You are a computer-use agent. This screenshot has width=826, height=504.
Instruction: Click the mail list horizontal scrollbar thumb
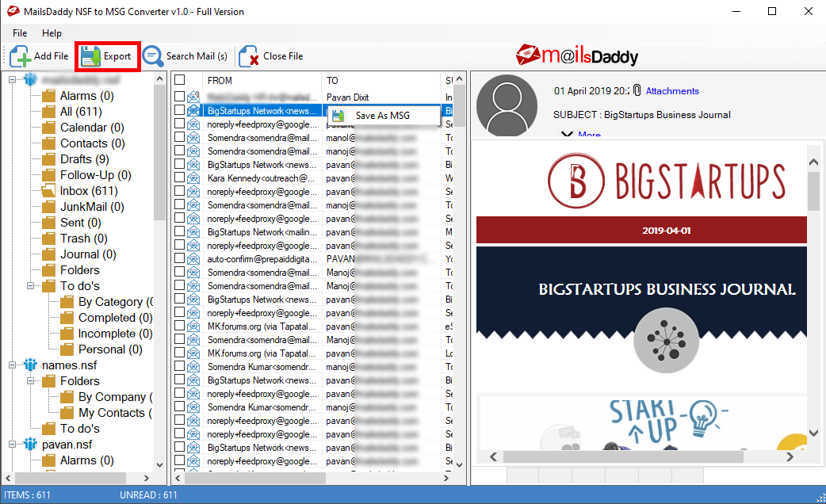[x=254, y=478]
